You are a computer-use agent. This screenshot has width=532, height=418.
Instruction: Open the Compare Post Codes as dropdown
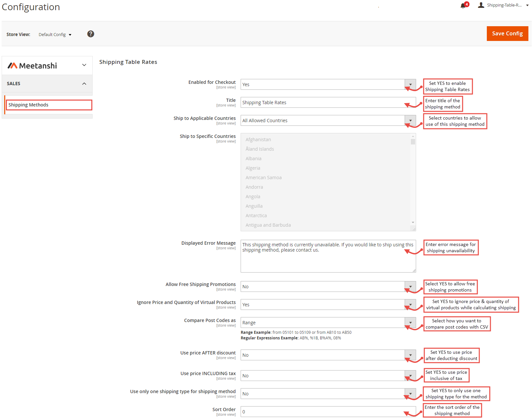[328, 322]
